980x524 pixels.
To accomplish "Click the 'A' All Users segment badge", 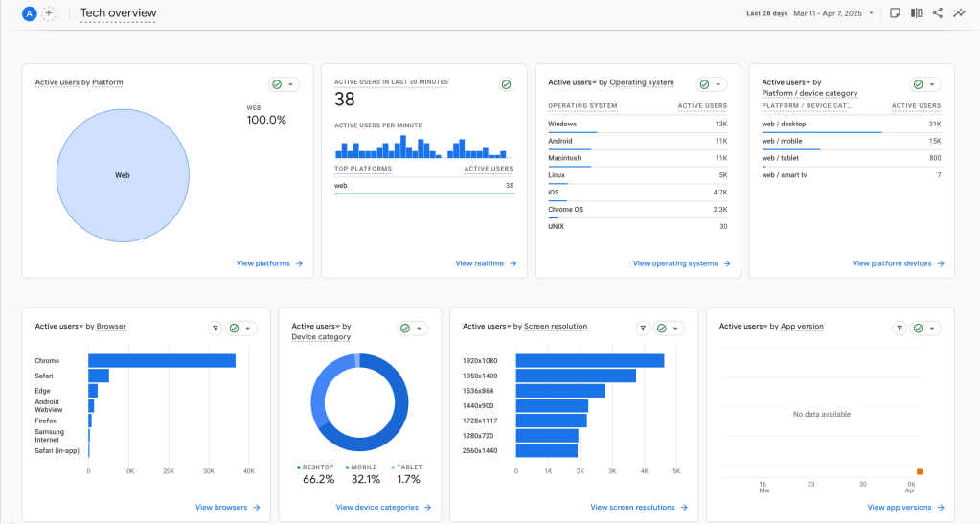I will [x=30, y=13].
